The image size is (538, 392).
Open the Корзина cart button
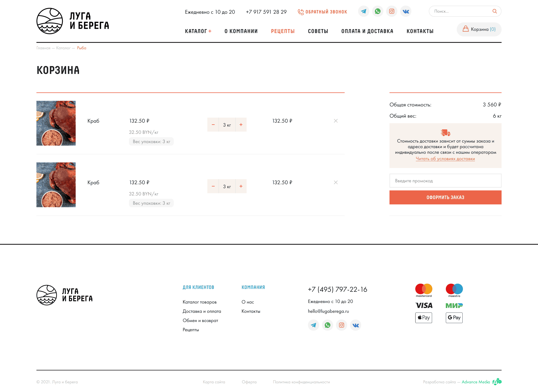(479, 29)
